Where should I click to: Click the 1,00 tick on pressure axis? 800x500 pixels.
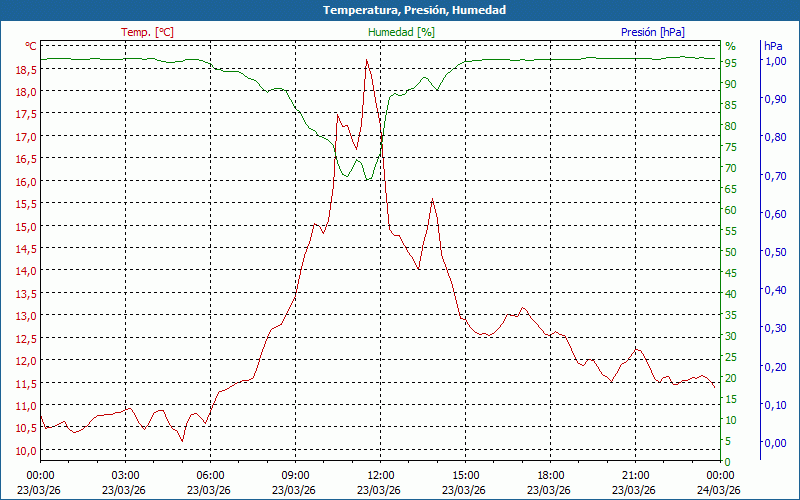point(775,61)
